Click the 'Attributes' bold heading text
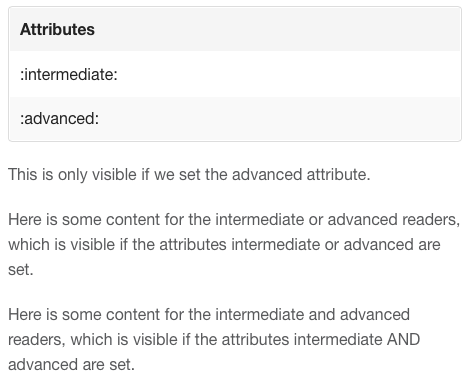This screenshot has height=392, width=468. (57, 29)
